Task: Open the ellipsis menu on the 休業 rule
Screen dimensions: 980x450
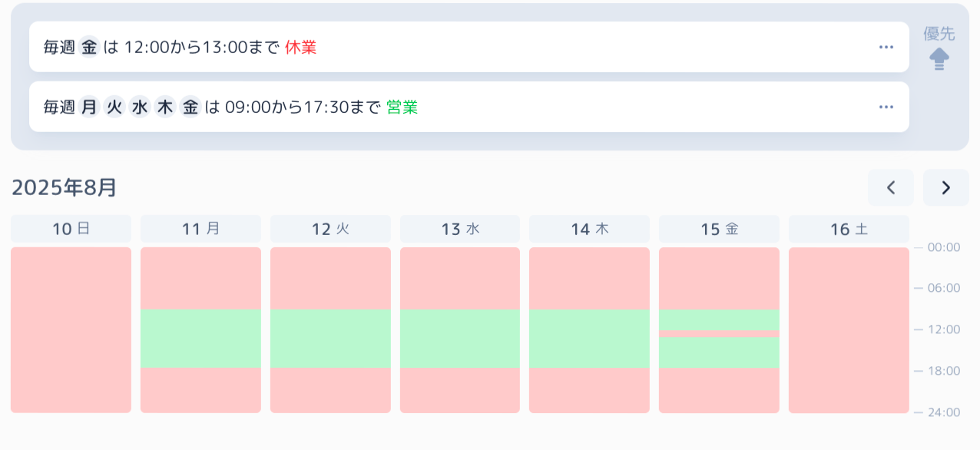Action: point(886,47)
